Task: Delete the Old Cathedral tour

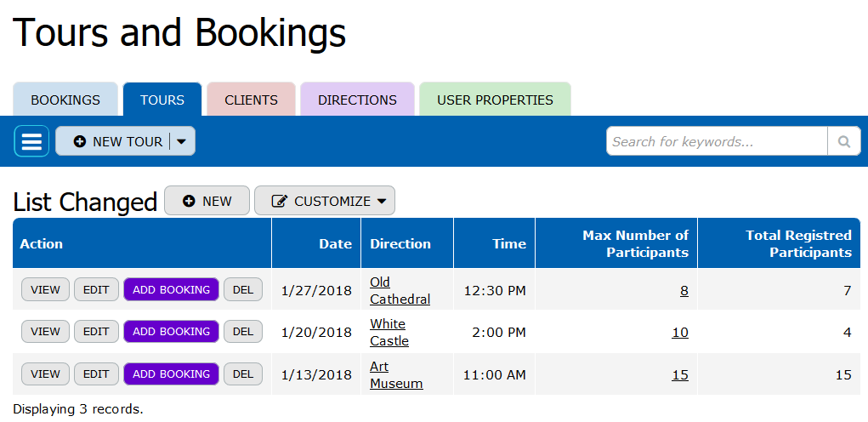Action: click(243, 289)
